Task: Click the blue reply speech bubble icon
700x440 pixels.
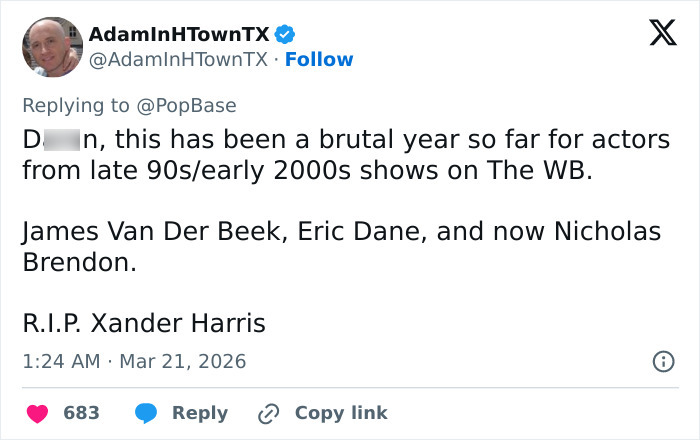Action: 146,413
